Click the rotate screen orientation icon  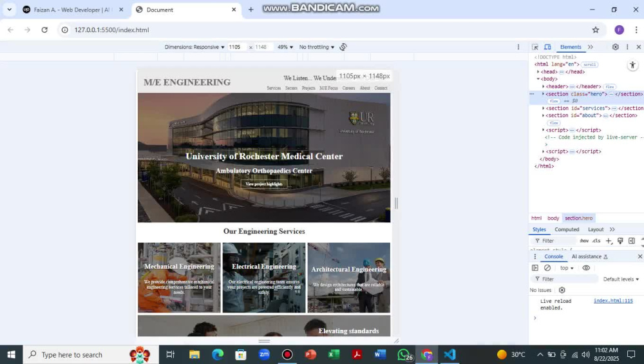pyautogui.click(x=343, y=47)
